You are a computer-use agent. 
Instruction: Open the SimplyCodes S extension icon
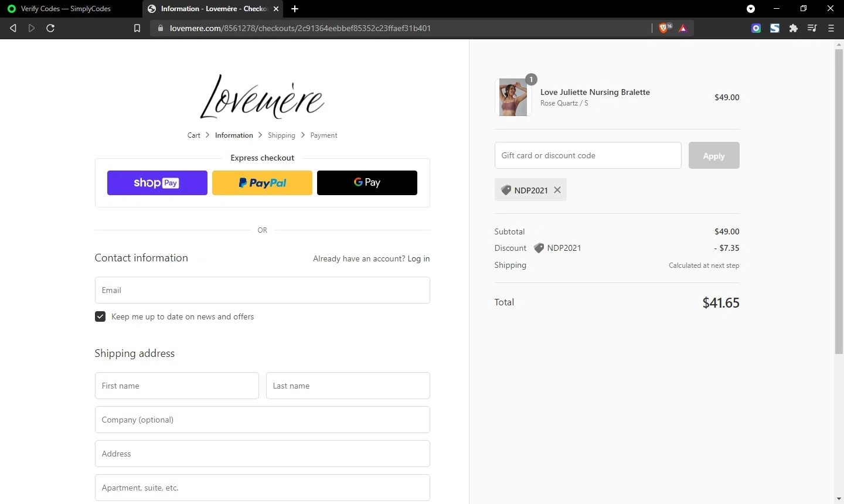click(x=775, y=28)
